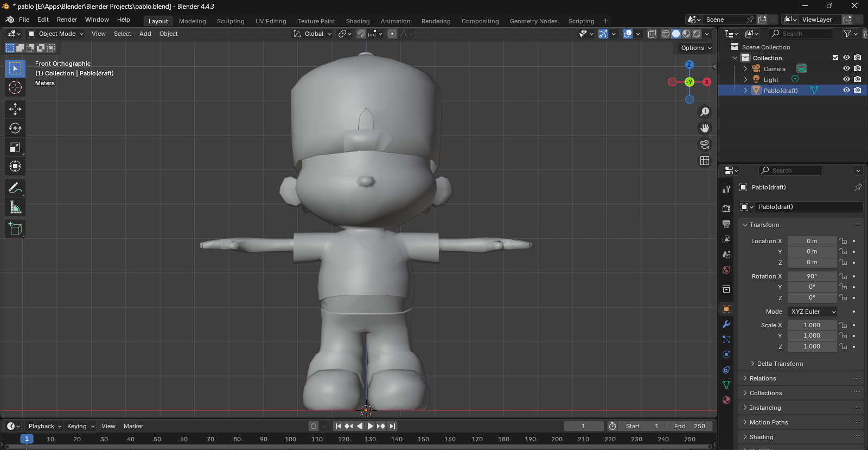The height and width of the screenshot is (450, 868).
Task: Click the End frame 250 field
Action: pyautogui.click(x=690, y=426)
